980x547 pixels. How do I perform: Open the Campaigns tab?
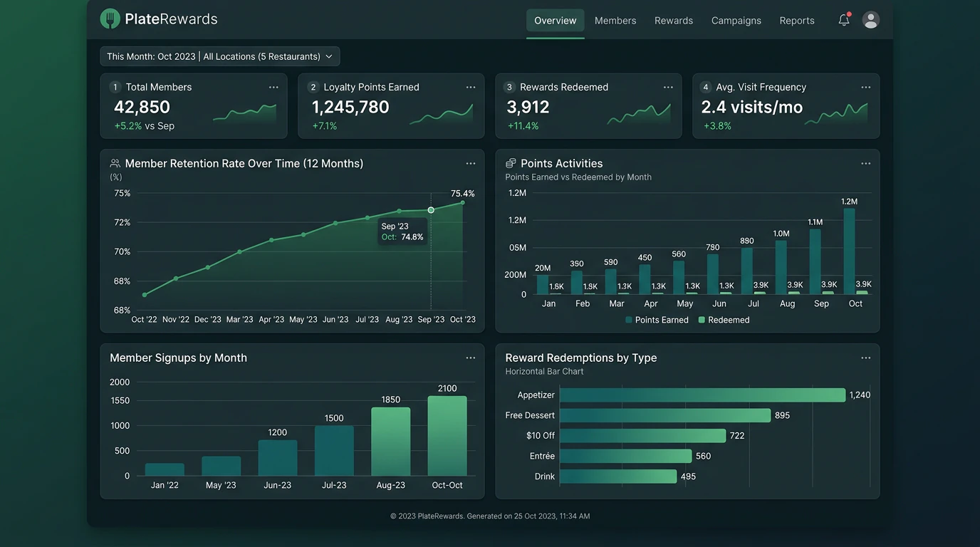736,21
